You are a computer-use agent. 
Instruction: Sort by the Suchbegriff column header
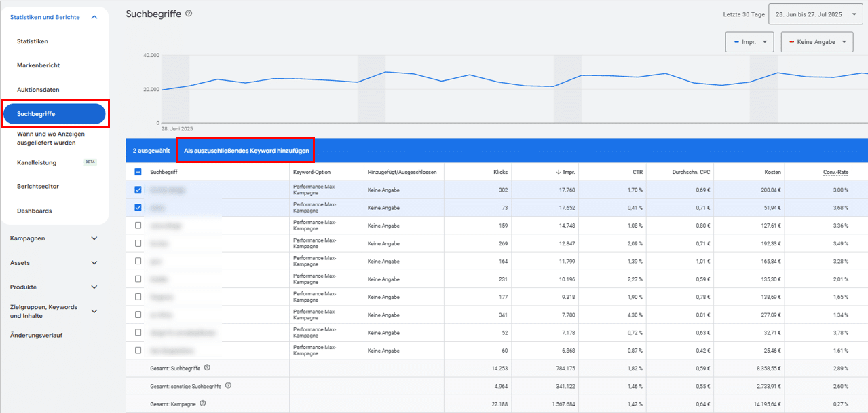tap(164, 173)
